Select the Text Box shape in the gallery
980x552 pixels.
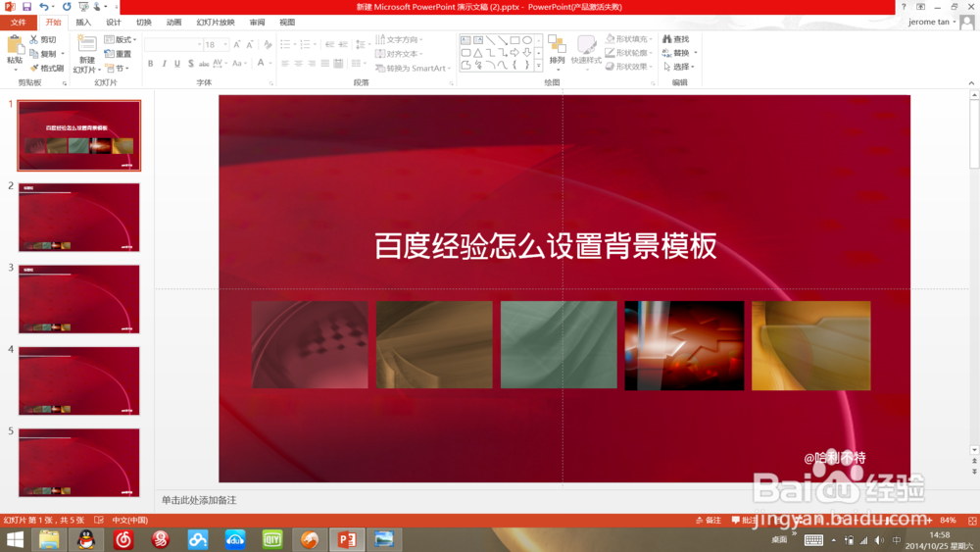click(x=465, y=40)
